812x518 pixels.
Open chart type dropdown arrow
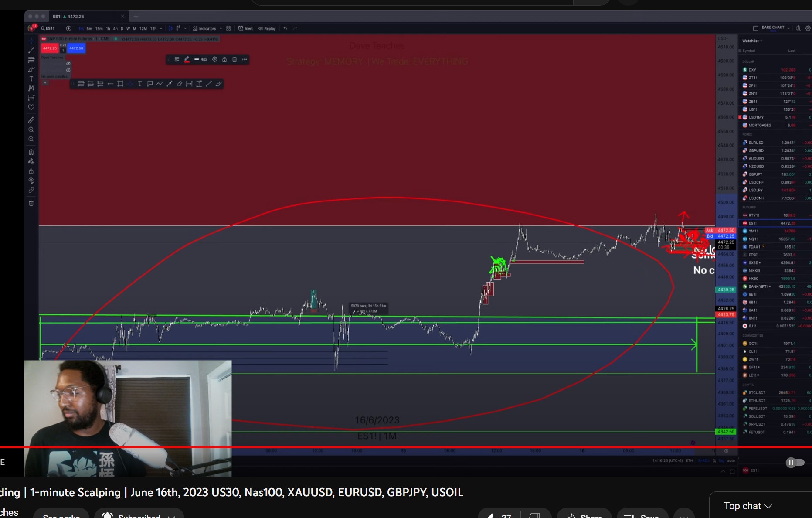point(185,28)
